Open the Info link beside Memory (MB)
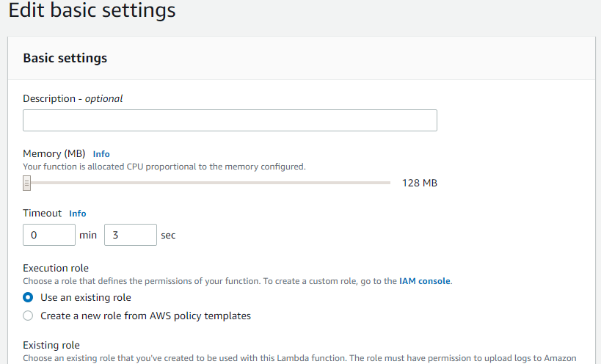The image size is (601, 364). point(101,154)
